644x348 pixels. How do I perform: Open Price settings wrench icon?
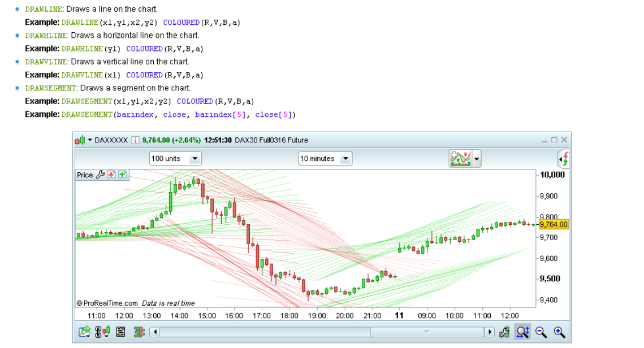click(x=100, y=175)
